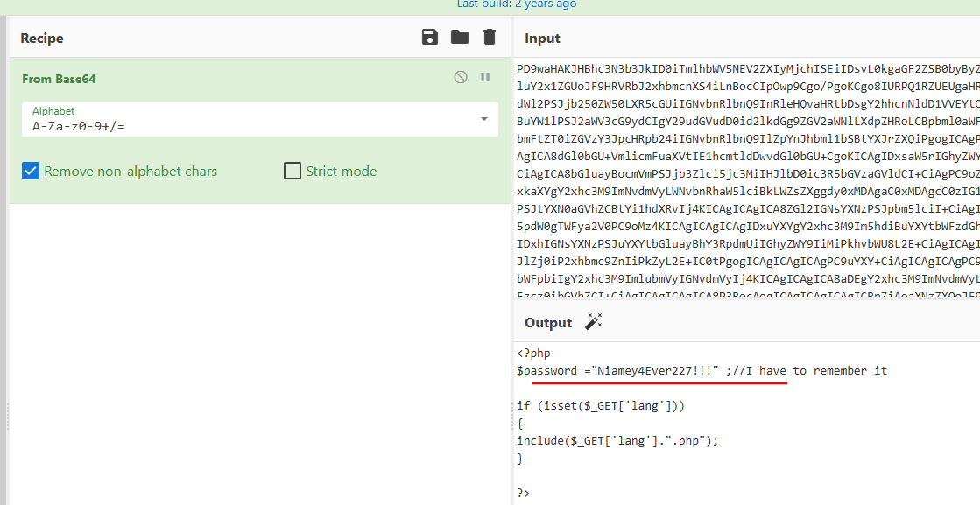This screenshot has width=980, height=505.
Task: Save the current recipe
Action: [x=430, y=37]
